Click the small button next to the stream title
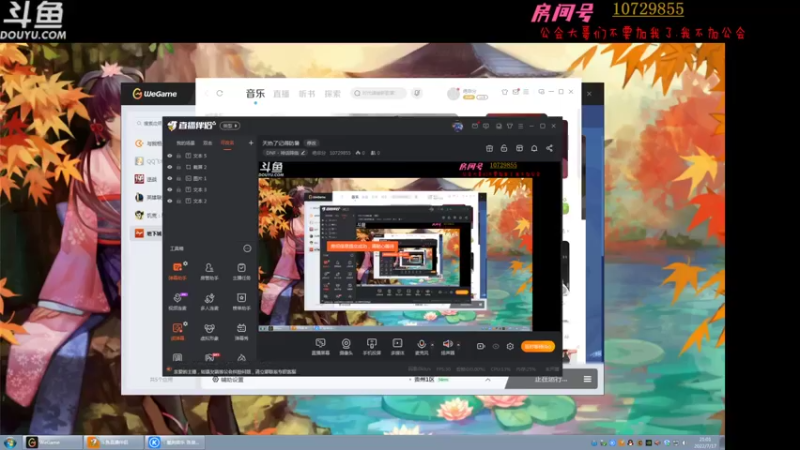This screenshot has height=450, width=800. (x=311, y=143)
